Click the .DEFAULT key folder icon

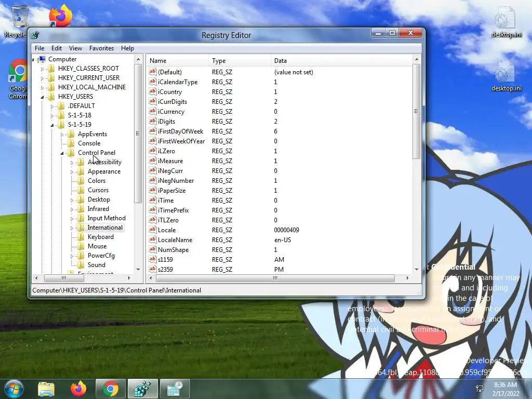[x=61, y=106]
